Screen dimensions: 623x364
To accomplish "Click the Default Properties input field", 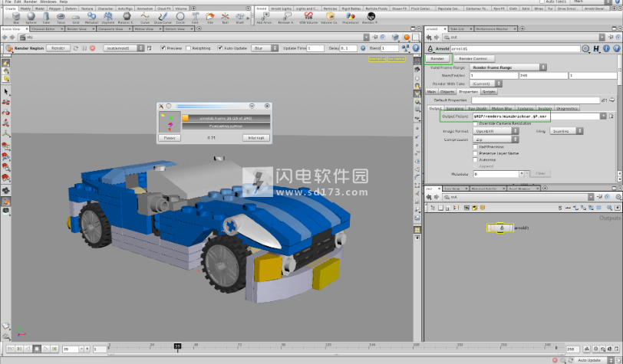I will 536,100.
